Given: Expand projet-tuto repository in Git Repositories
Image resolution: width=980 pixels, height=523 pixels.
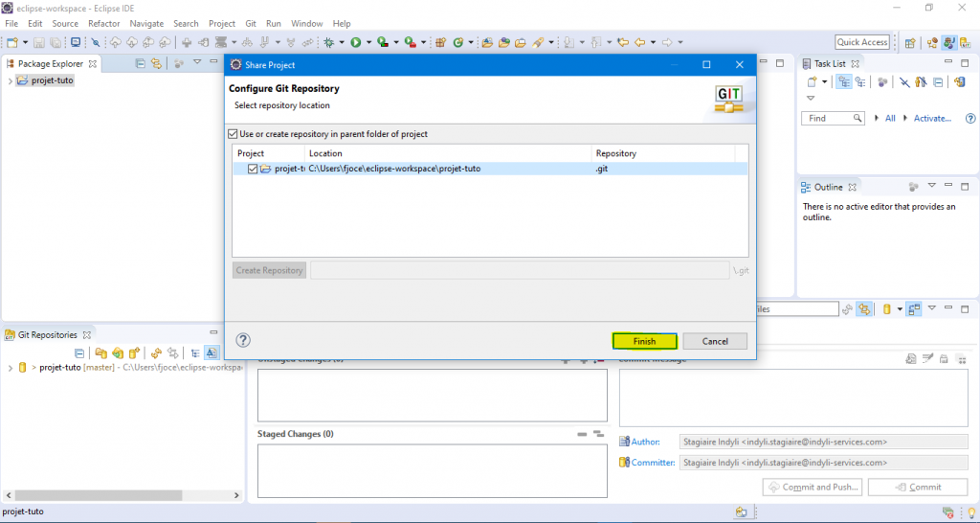Looking at the screenshot, I should pyautogui.click(x=10, y=368).
